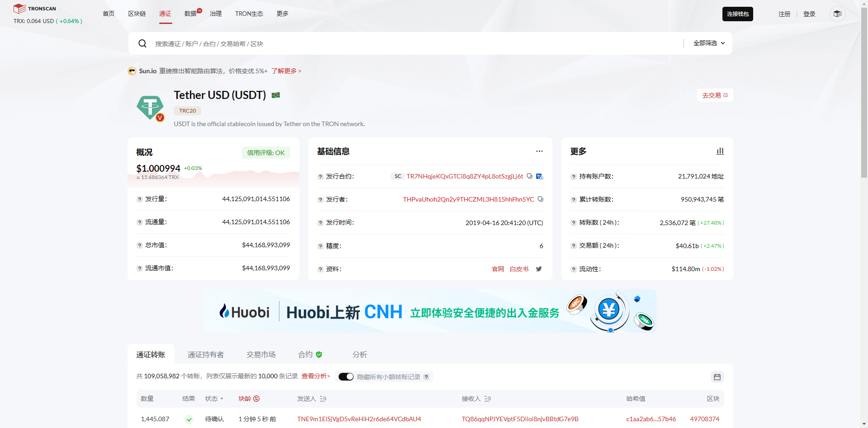The image size is (868, 428).
Task: Click the 登录 link
Action: point(809,14)
